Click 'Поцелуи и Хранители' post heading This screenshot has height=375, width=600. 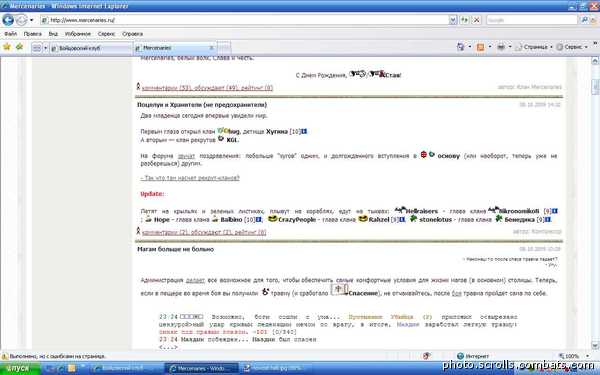click(x=202, y=105)
